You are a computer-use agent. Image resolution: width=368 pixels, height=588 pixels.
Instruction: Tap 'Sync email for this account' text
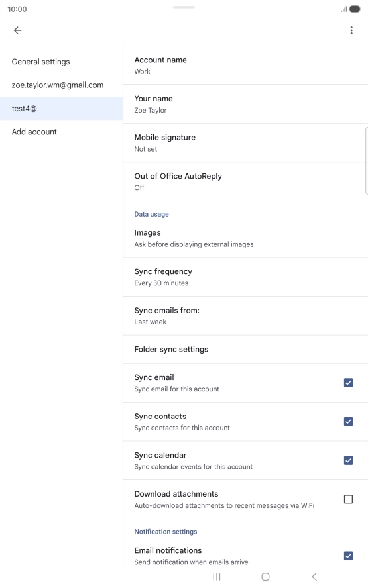point(176,389)
